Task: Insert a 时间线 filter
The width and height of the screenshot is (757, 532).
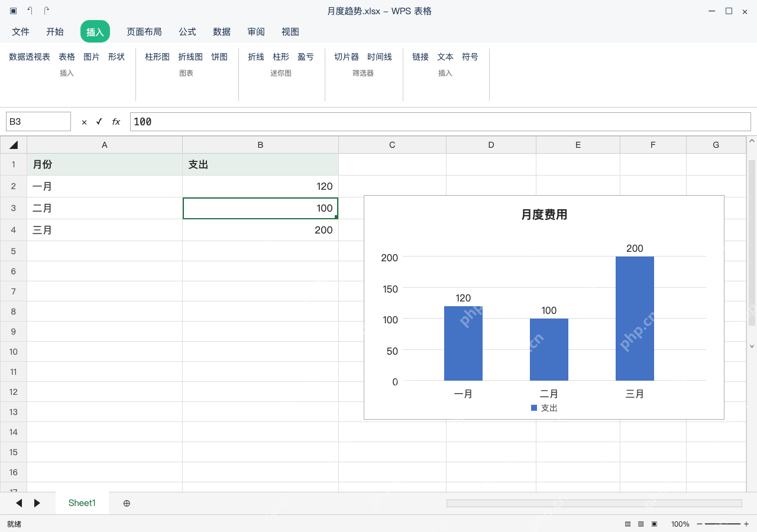Action: pos(380,57)
